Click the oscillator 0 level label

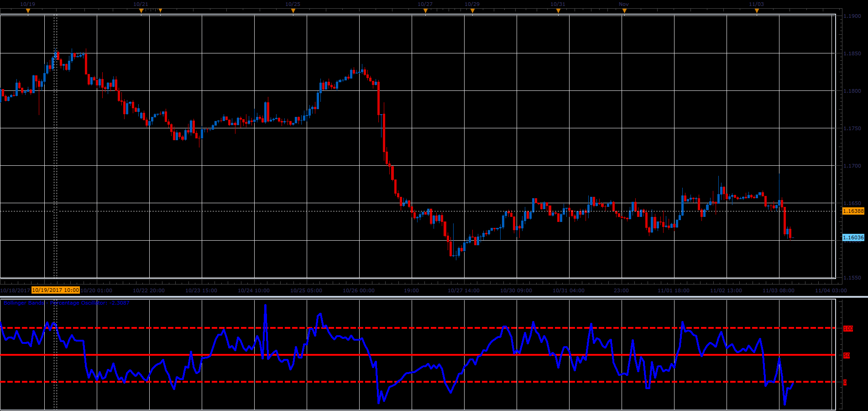coord(845,383)
